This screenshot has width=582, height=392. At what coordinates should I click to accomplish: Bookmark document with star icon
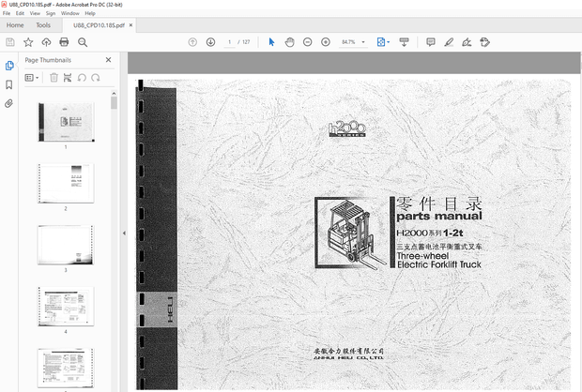click(28, 42)
